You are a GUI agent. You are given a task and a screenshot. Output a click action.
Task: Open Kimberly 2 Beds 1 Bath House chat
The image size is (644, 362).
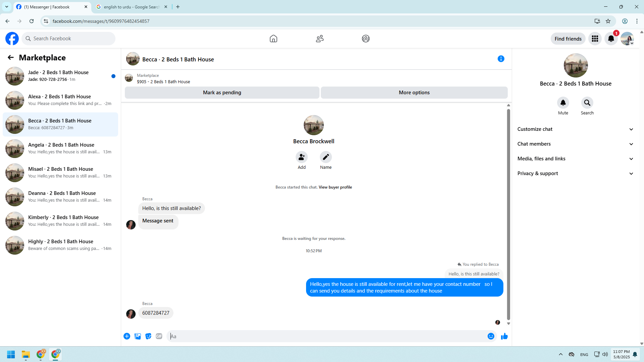(x=60, y=221)
